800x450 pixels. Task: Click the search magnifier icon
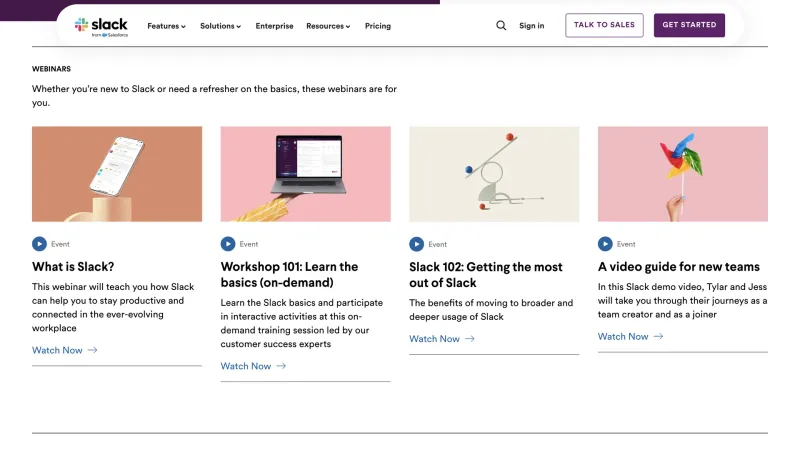(x=501, y=26)
